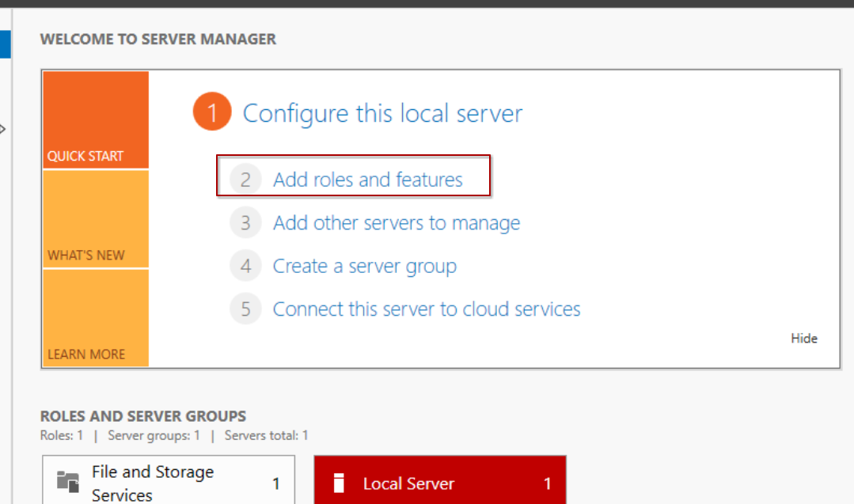Select the Local Server tile title
Viewport: 854px width, 504px height.
[x=408, y=483]
